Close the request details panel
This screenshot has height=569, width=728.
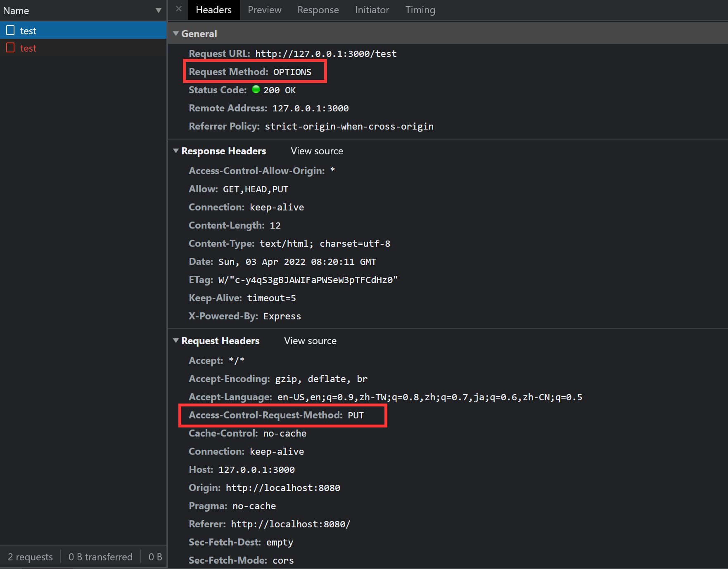[x=178, y=9]
